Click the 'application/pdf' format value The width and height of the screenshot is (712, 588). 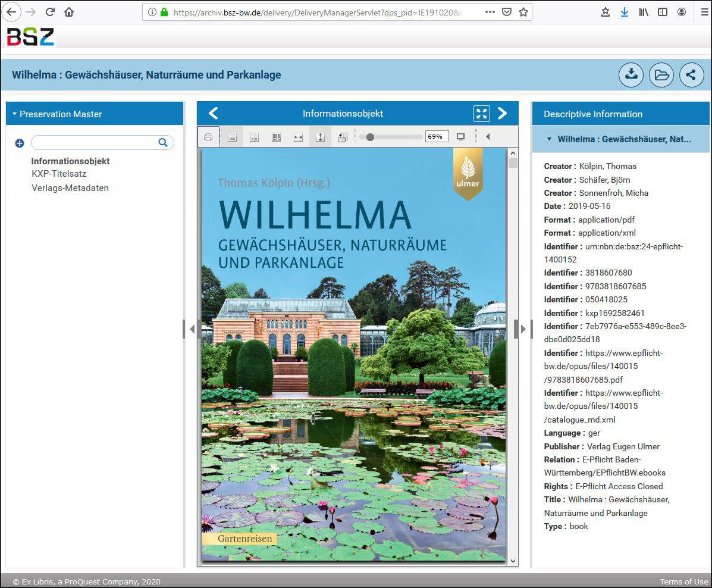click(x=606, y=220)
